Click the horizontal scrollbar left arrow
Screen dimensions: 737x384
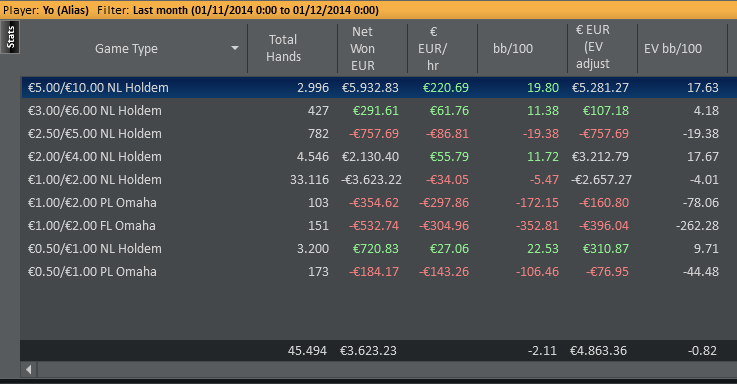29,369
